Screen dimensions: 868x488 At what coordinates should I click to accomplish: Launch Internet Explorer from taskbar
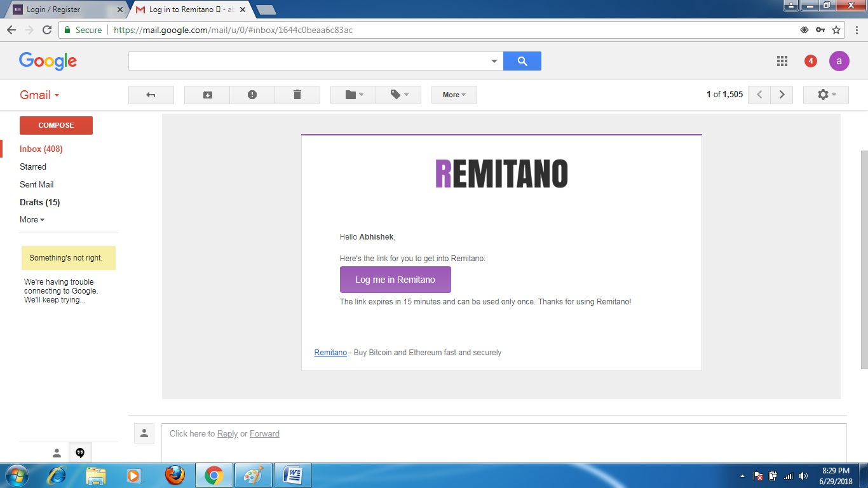tap(58, 475)
